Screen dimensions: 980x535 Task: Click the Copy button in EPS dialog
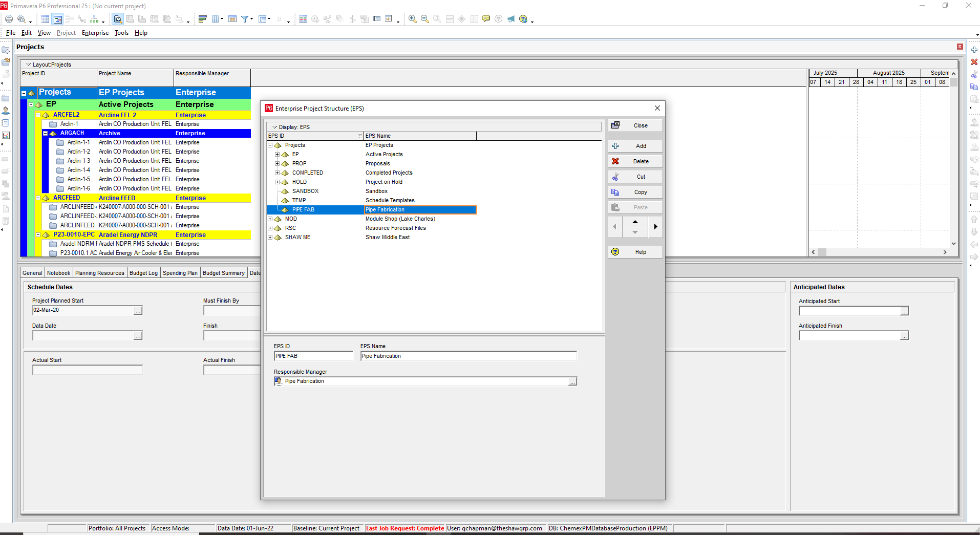click(635, 192)
